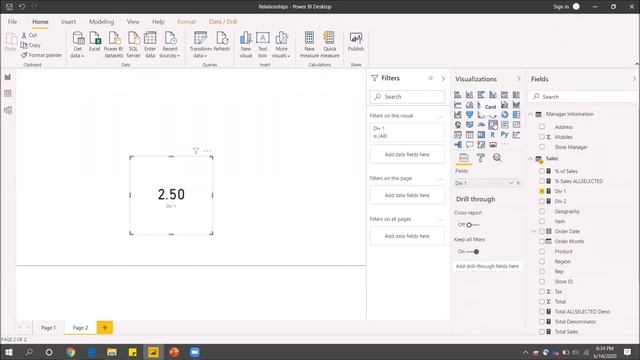Expand the Order Date hierarchy
The height and width of the screenshot is (360, 640).
(x=533, y=231)
